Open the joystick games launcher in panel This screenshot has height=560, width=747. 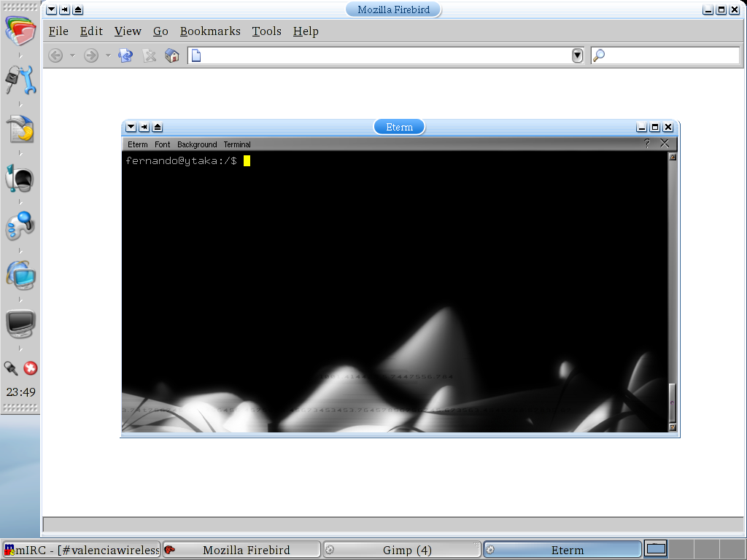[x=20, y=226]
